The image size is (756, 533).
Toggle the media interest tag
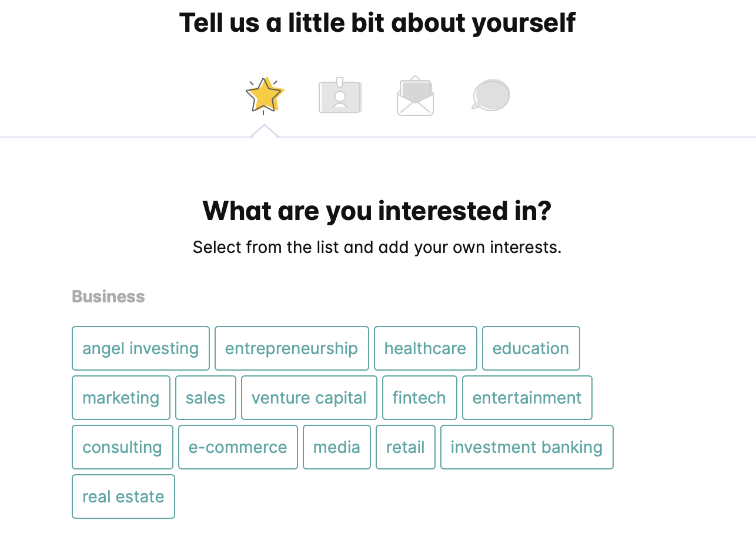pos(337,447)
